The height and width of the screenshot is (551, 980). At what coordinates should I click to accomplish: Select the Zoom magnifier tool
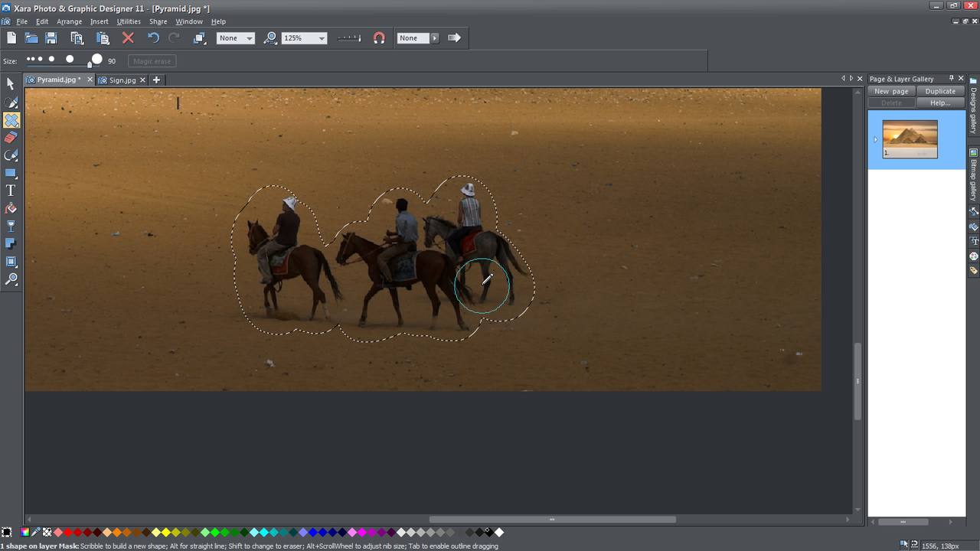[11, 280]
